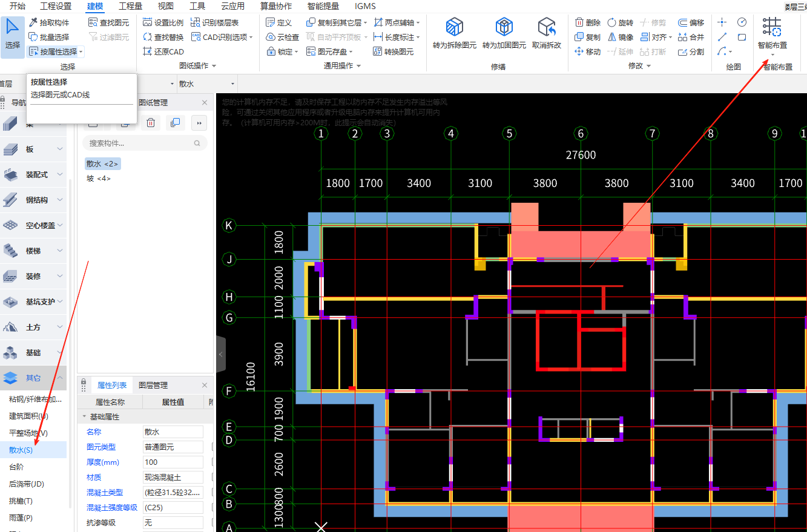This screenshot has height=532, width=807.
Task: Collapse the 其它 category
Action: [x=60, y=378]
